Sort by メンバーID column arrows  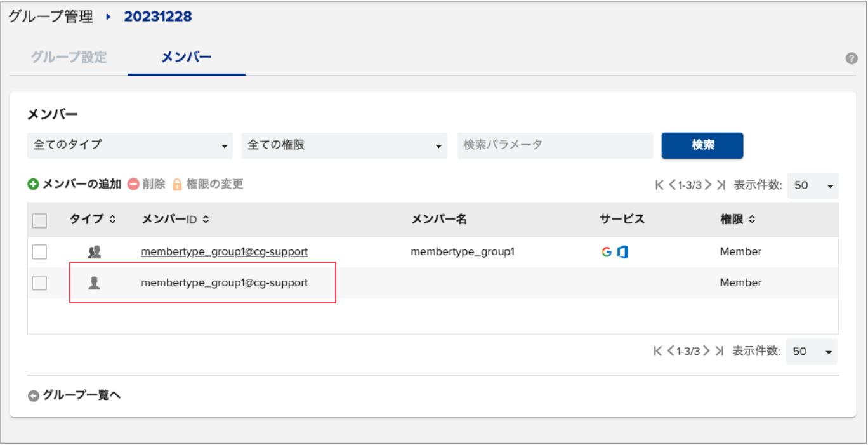pyautogui.click(x=206, y=220)
